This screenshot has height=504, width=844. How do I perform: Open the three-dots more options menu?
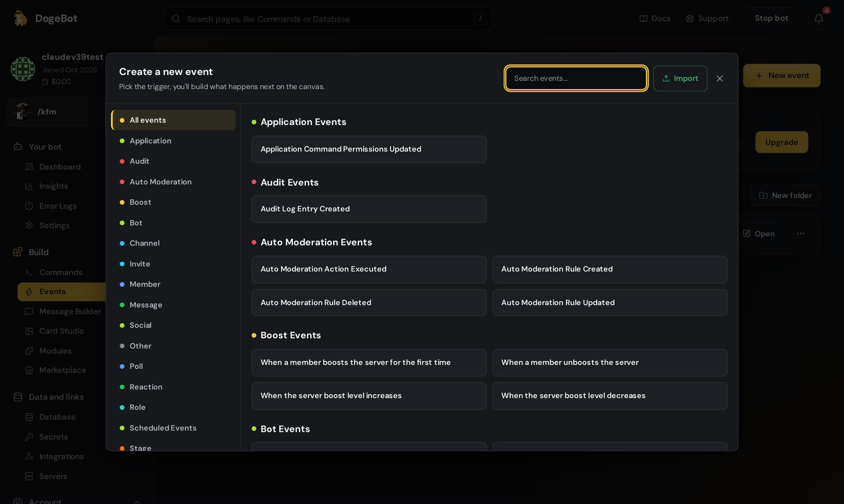(x=801, y=234)
